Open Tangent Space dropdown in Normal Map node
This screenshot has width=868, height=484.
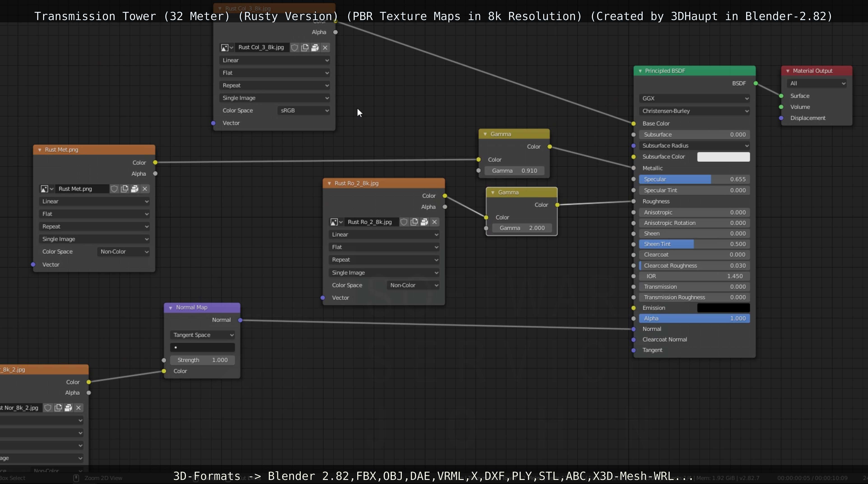202,335
